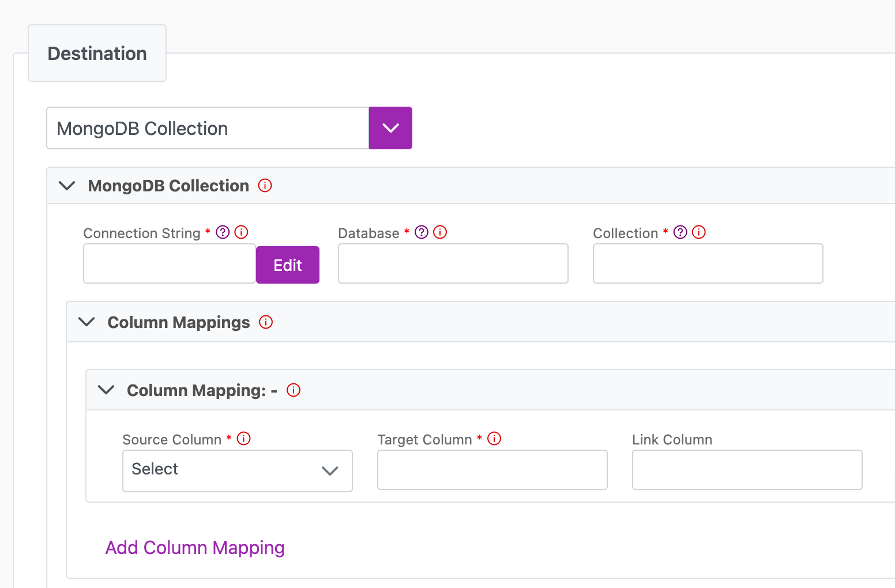Click Database red info icon
The width and height of the screenshot is (895, 588).
coord(440,232)
